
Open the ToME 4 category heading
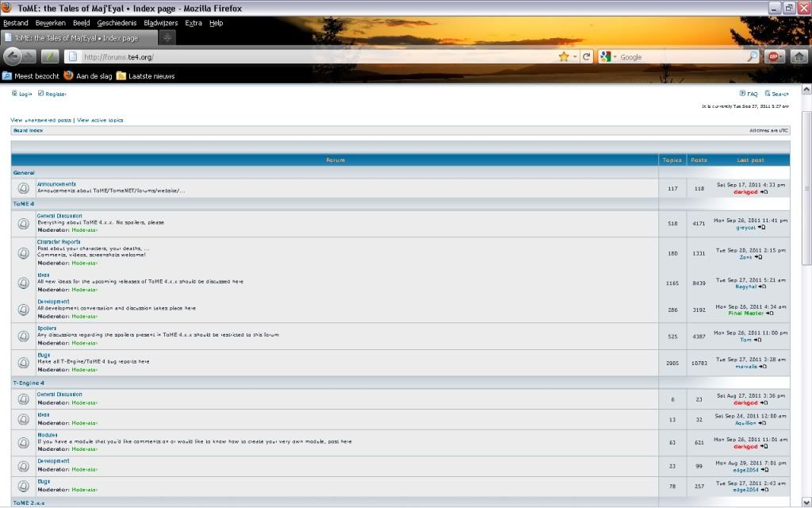coord(23,204)
